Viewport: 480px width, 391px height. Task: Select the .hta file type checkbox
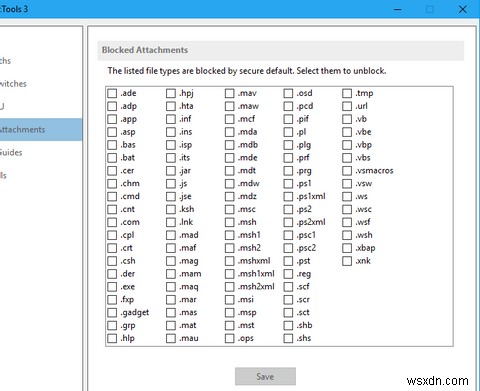point(171,106)
